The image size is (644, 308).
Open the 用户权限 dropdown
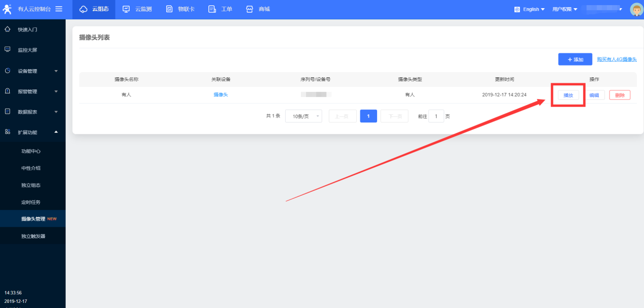(565, 9)
